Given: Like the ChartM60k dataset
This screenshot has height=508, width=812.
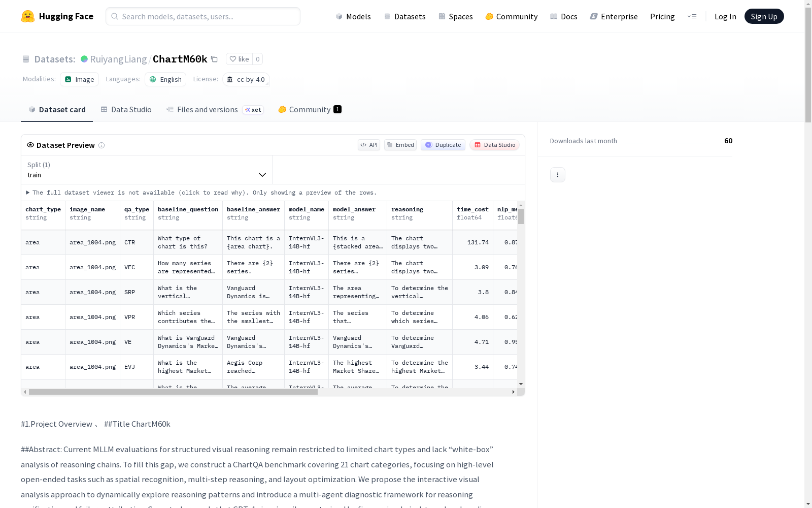Looking at the screenshot, I should coord(239,59).
